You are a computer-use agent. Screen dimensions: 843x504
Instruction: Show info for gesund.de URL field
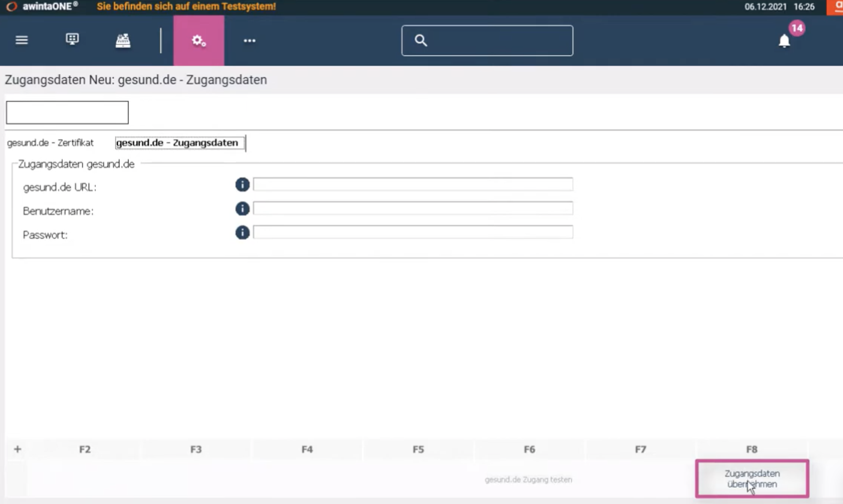pos(242,185)
